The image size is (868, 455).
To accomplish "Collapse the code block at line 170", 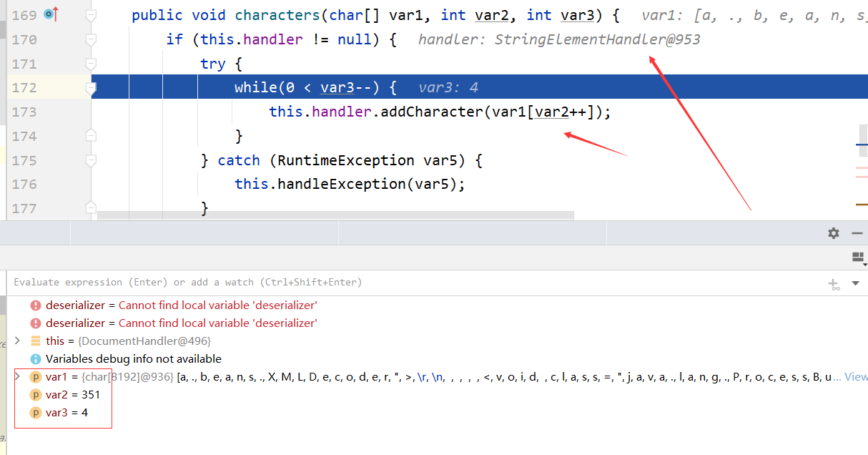I will tap(90, 39).
